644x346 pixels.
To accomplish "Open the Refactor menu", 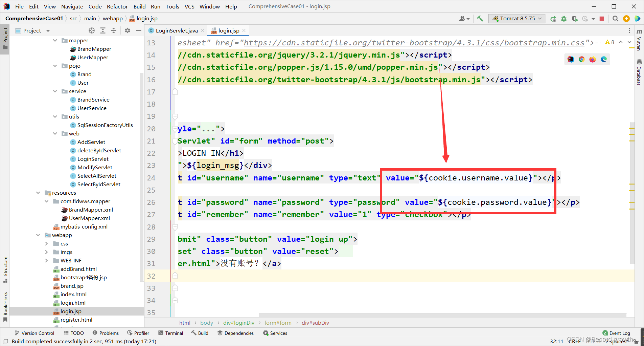I will click(117, 6).
